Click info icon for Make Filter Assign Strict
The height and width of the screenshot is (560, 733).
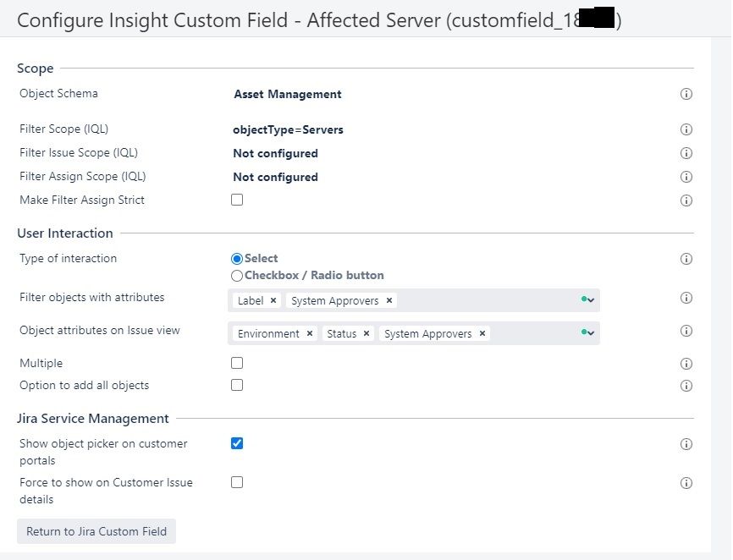686,201
